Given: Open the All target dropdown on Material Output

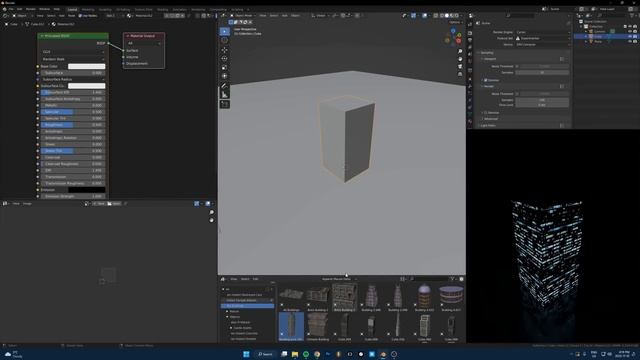Looking at the screenshot, I should click(144, 43).
